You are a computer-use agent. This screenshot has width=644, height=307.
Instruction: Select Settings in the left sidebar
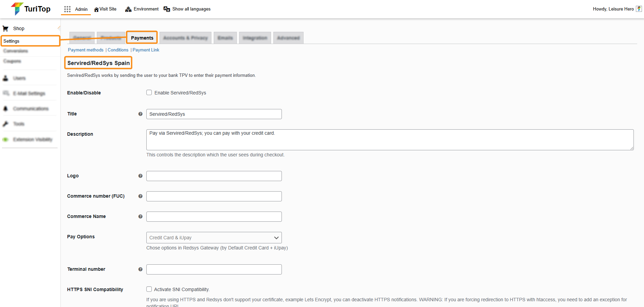point(12,41)
